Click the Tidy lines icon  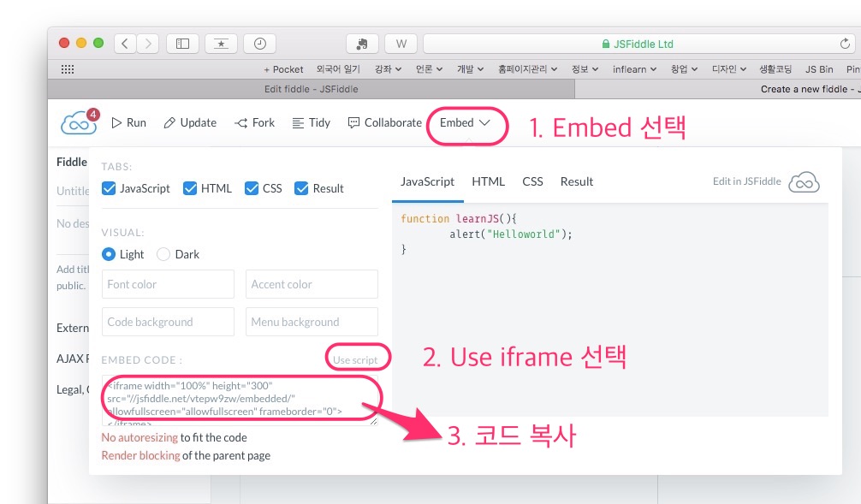(x=298, y=123)
